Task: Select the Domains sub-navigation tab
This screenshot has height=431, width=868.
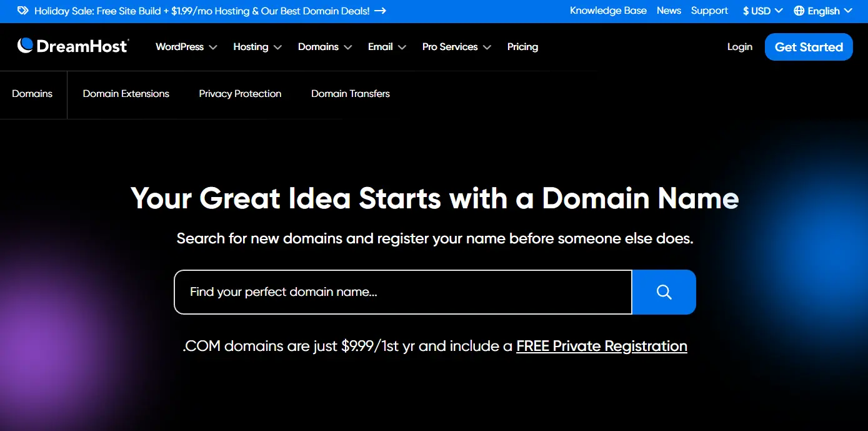Action: 32,94
